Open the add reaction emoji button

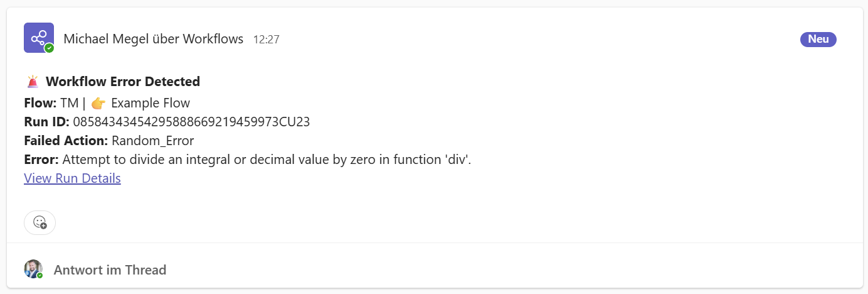40,222
